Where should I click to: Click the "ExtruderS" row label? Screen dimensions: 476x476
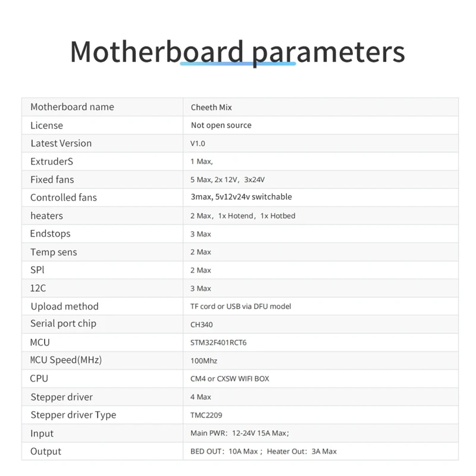pyautogui.click(x=52, y=161)
